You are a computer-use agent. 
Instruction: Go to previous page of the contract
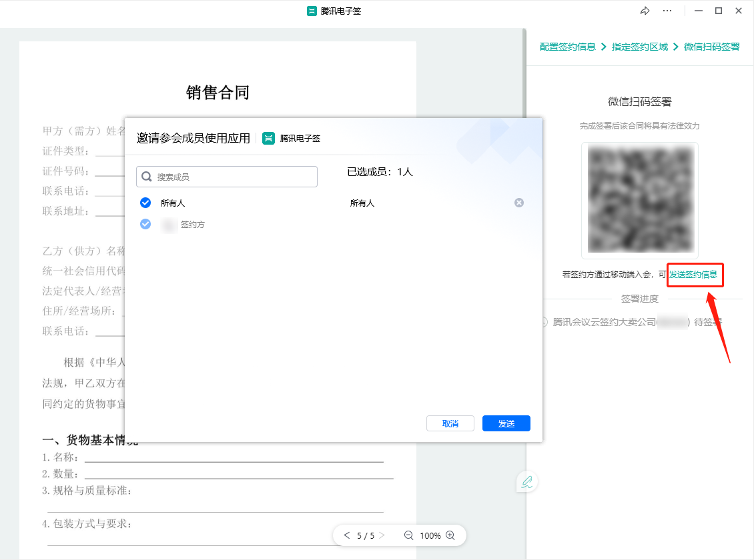click(347, 535)
